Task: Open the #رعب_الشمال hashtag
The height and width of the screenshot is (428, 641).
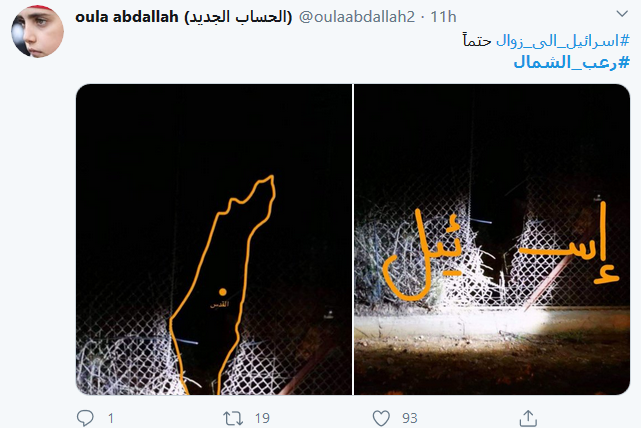Action: click(x=572, y=63)
